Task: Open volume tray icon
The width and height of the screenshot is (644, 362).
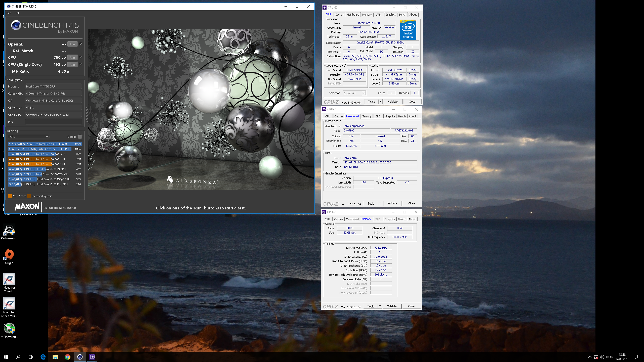Action: point(602,357)
